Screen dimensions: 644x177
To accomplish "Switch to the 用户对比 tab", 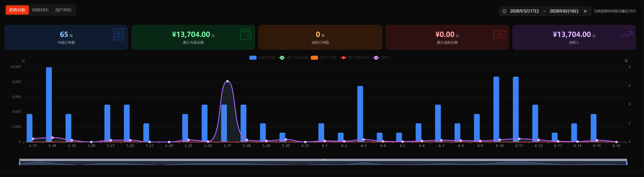I will tap(63, 10).
